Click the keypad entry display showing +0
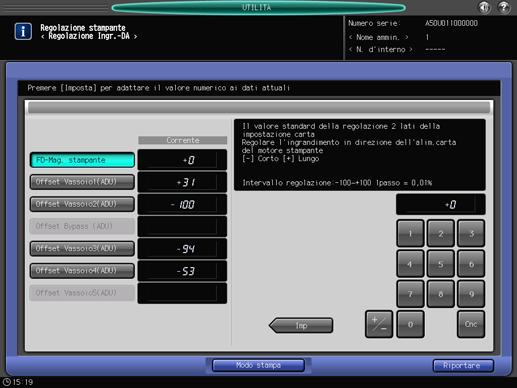Screen dimensions: 517x388 coord(441,204)
